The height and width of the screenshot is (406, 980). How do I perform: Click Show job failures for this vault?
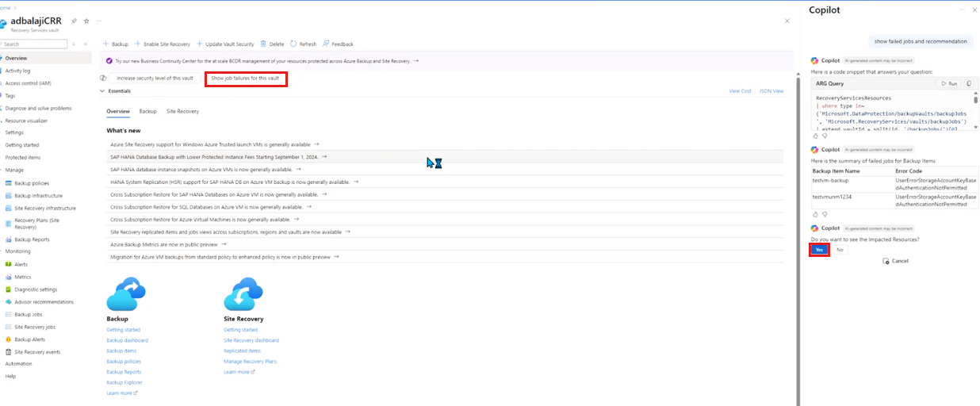pos(245,79)
